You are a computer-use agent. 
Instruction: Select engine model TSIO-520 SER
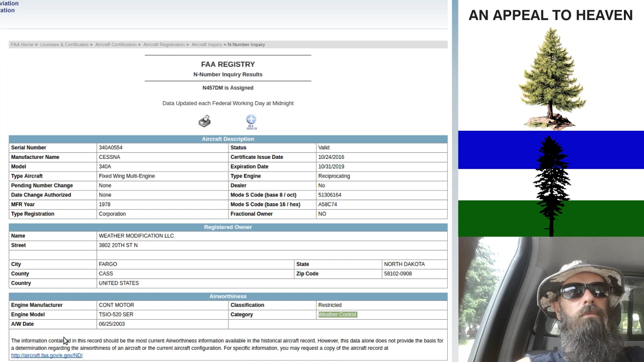pos(116,315)
